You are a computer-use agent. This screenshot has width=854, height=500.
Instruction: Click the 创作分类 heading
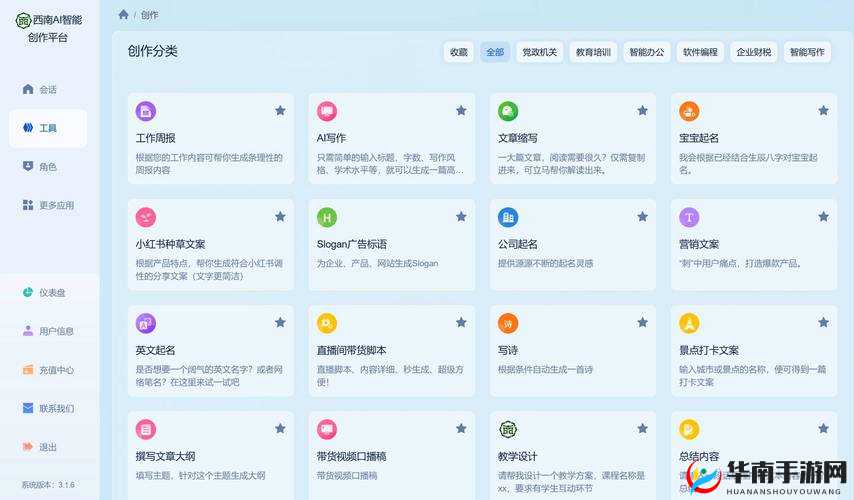(152, 51)
